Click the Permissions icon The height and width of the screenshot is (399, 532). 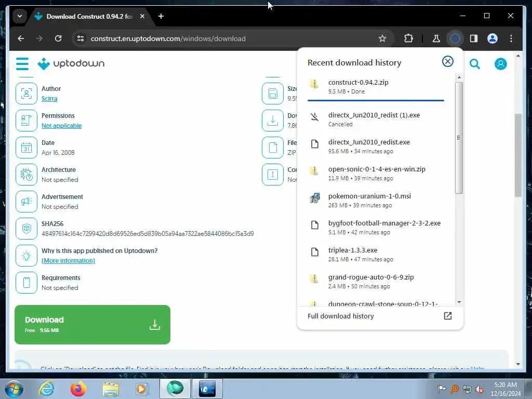[26, 121]
